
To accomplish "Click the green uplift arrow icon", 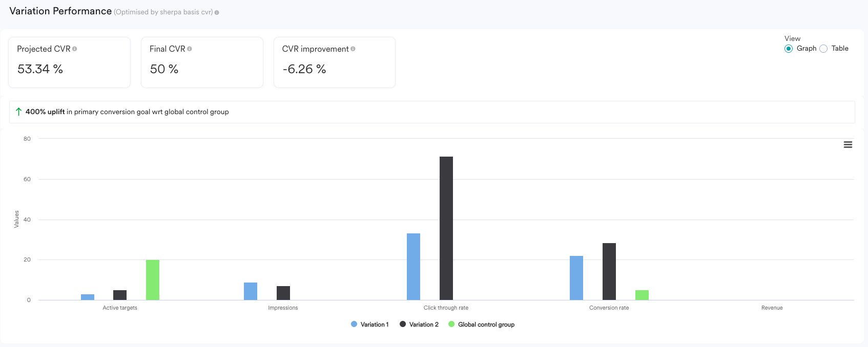I will coord(18,112).
